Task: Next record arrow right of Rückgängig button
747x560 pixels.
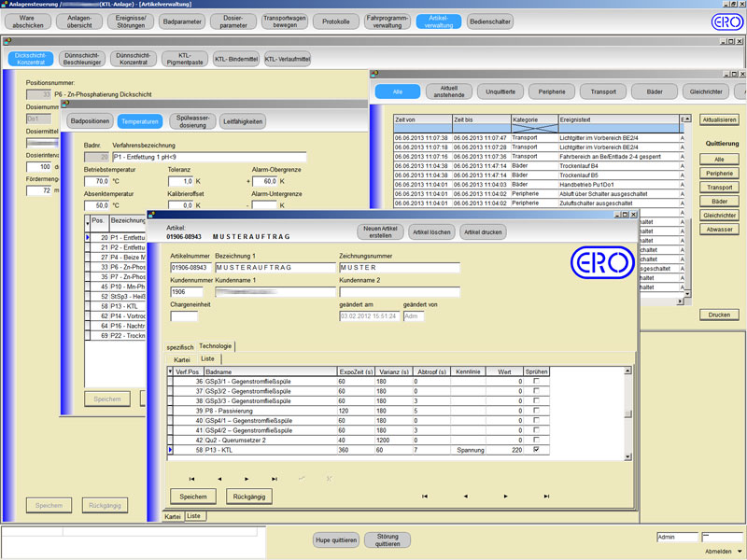Action: (506, 497)
